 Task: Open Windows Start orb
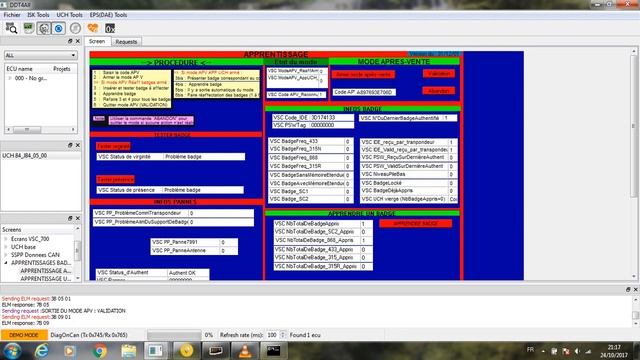pyautogui.click(x=12, y=351)
